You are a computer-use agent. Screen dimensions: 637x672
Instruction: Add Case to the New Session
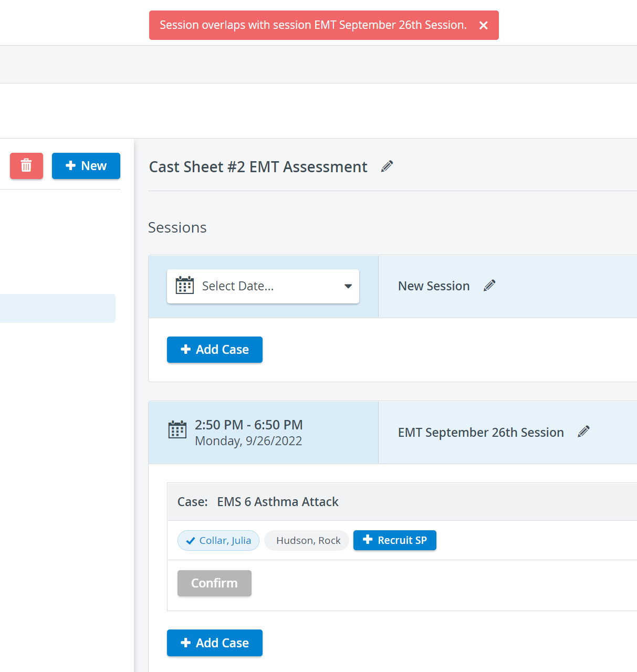[215, 350]
